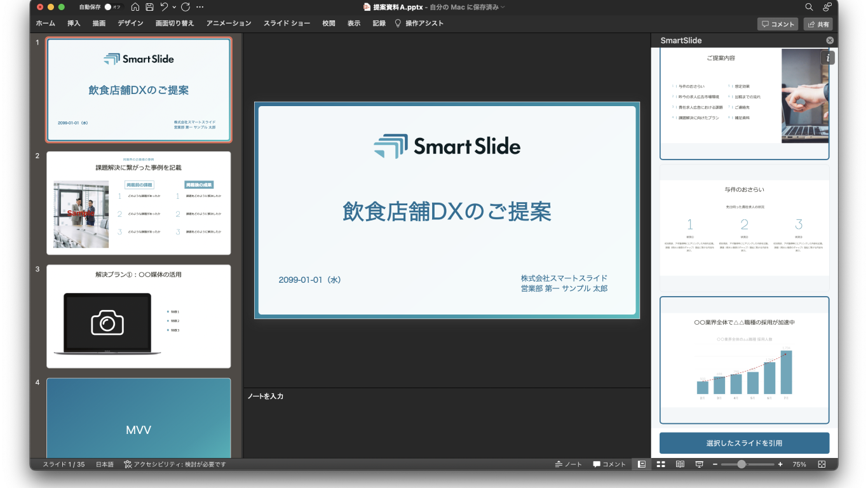The image size is (868, 488).
Task: Go to the 画面切り替え tab
Action: point(175,24)
